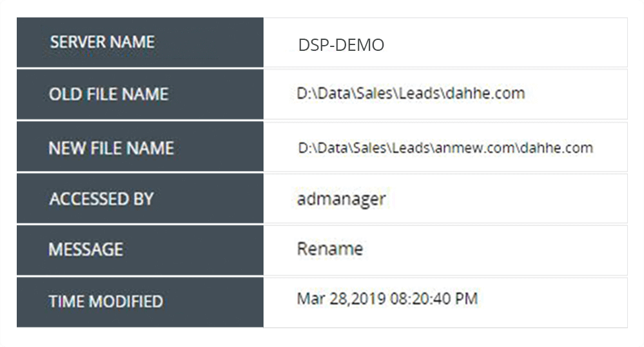Click the ACCESSED BY label
Image resolution: width=644 pixels, height=347 pixels.
(x=101, y=199)
